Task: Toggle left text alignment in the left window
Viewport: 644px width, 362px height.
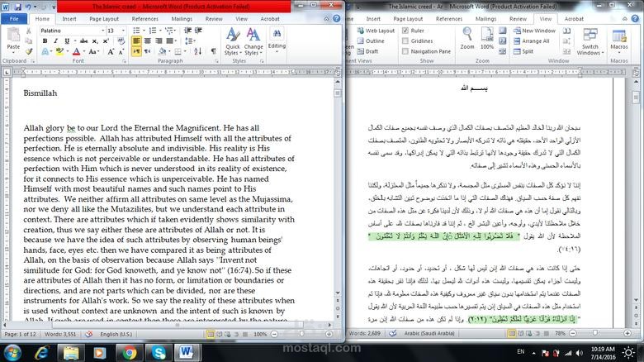Action: tap(136, 40)
